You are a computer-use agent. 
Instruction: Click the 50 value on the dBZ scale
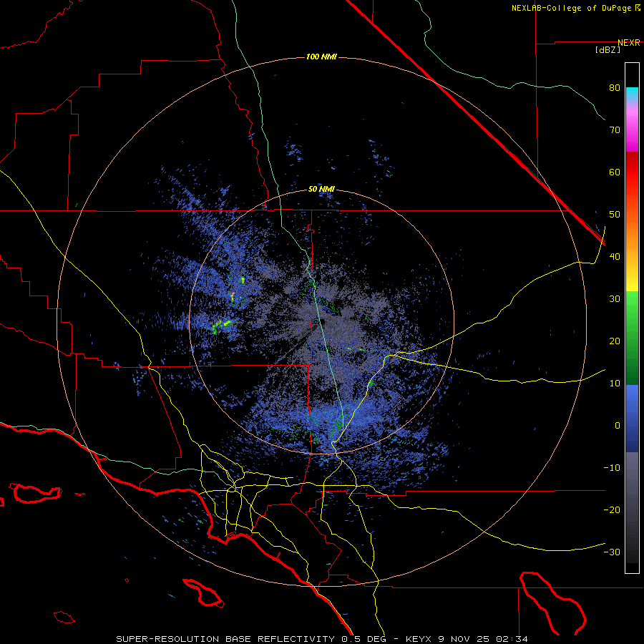(615, 215)
